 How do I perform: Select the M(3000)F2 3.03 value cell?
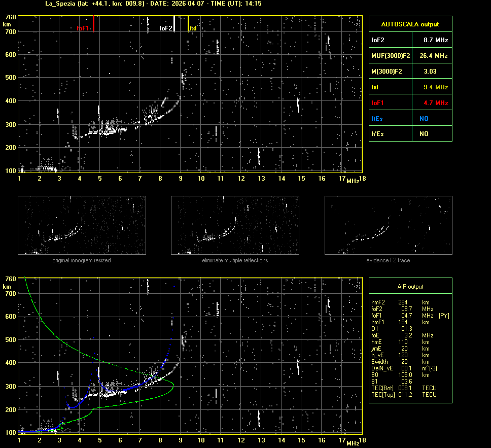pyautogui.click(x=430, y=72)
